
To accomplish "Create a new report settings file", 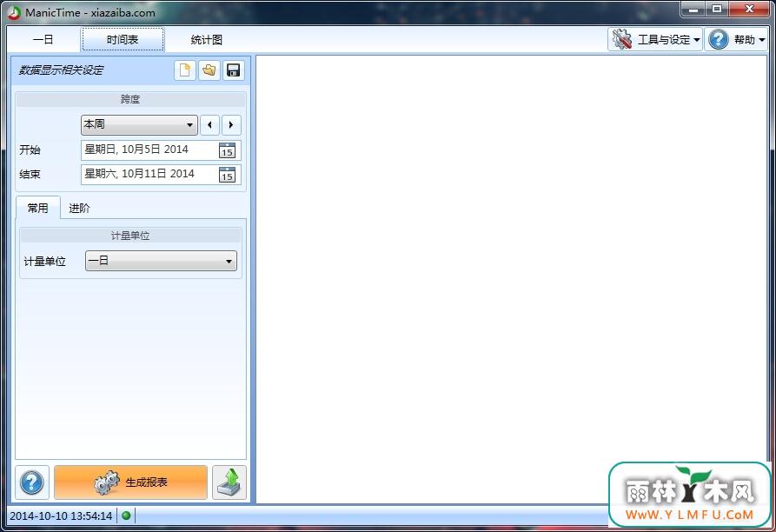I will 185,70.
